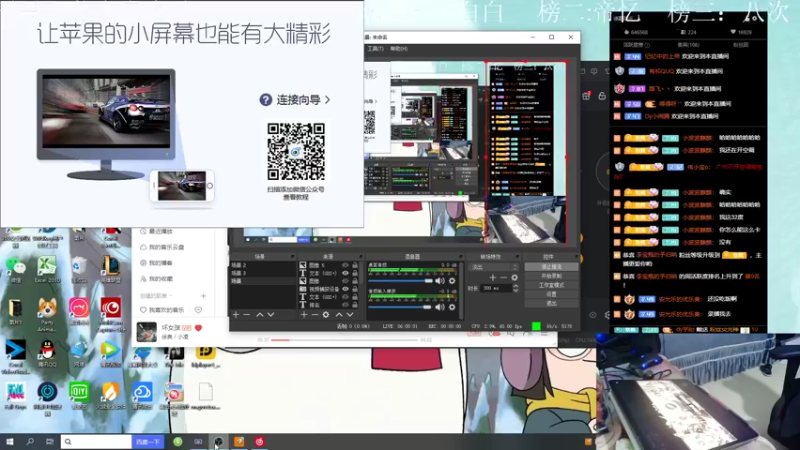The width and height of the screenshot is (800, 450).
Task: Move the selected source up
Action: click(339, 315)
